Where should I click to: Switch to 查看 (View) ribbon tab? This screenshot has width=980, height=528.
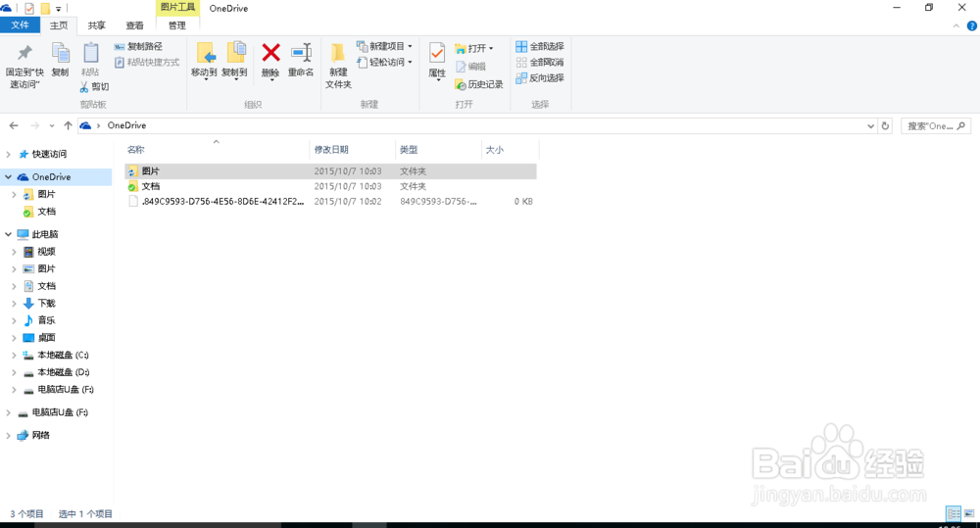[134, 25]
